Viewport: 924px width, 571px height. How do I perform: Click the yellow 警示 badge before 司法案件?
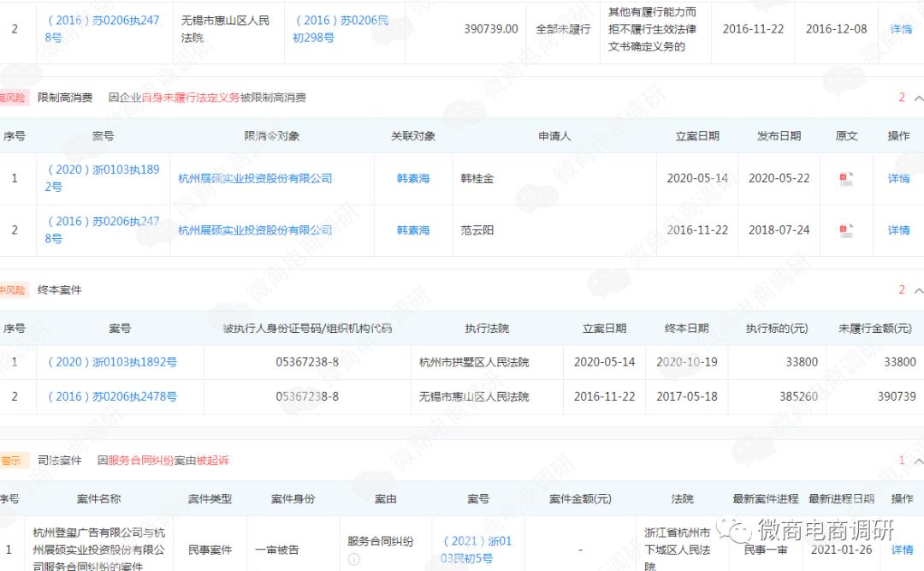[x=14, y=460]
